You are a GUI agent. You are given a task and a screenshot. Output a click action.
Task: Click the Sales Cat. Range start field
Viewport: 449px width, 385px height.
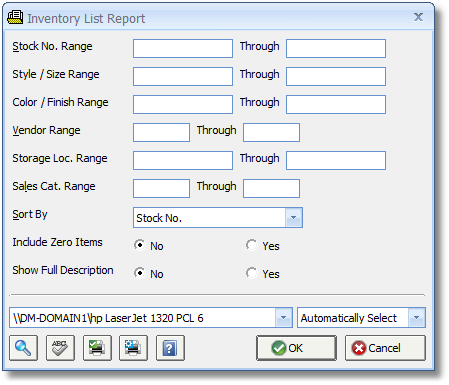(162, 189)
